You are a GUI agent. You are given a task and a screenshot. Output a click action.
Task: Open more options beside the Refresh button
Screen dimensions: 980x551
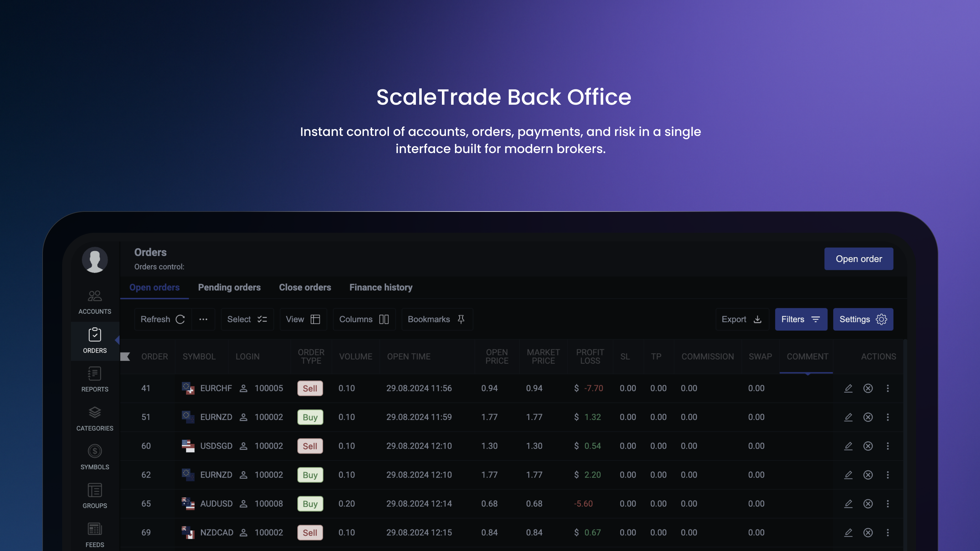pos(204,319)
